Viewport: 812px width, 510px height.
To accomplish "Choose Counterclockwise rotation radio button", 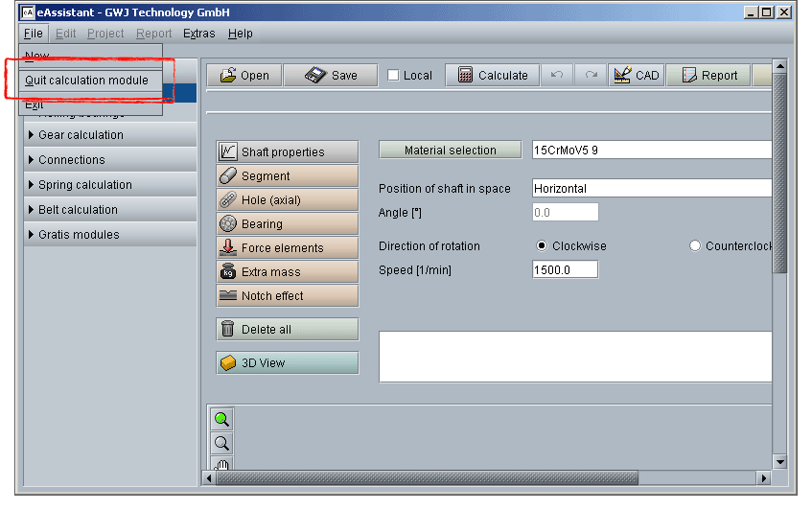I will tap(695, 246).
